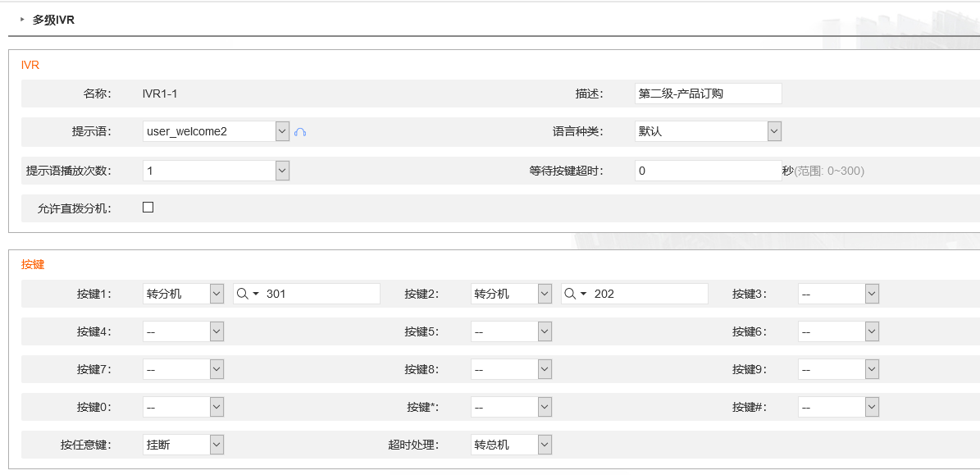The height and width of the screenshot is (475, 980).
Task: Open the 提示语播放次数 dropdown
Action: click(x=217, y=171)
